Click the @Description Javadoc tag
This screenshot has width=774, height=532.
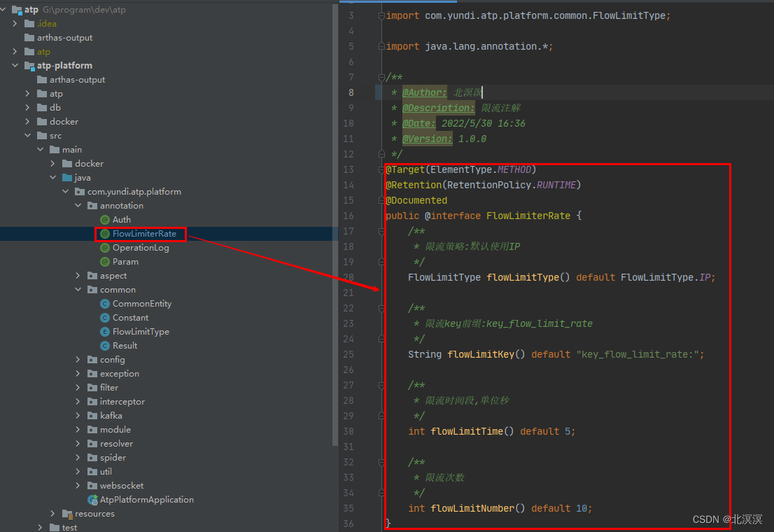[x=438, y=108]
